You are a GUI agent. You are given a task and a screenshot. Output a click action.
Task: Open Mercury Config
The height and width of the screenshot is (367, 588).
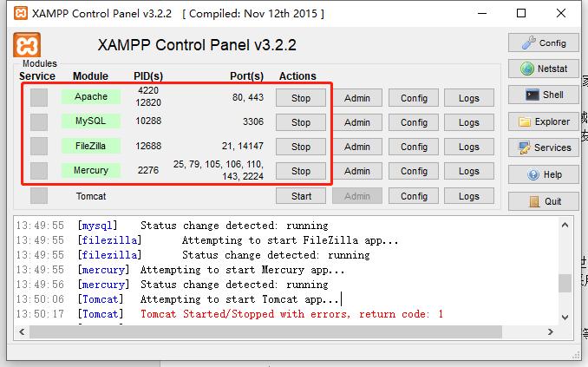[x=414, y=171]
